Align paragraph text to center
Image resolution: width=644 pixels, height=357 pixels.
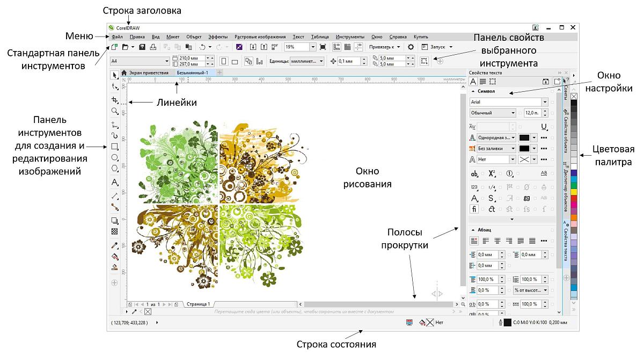coord(497,241)
